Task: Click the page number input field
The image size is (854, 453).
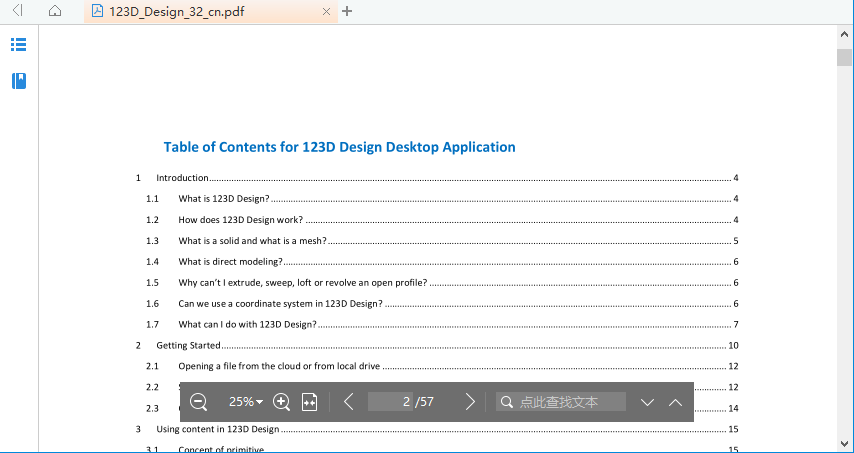Action: pyautogui.click(x=390, y=402)
